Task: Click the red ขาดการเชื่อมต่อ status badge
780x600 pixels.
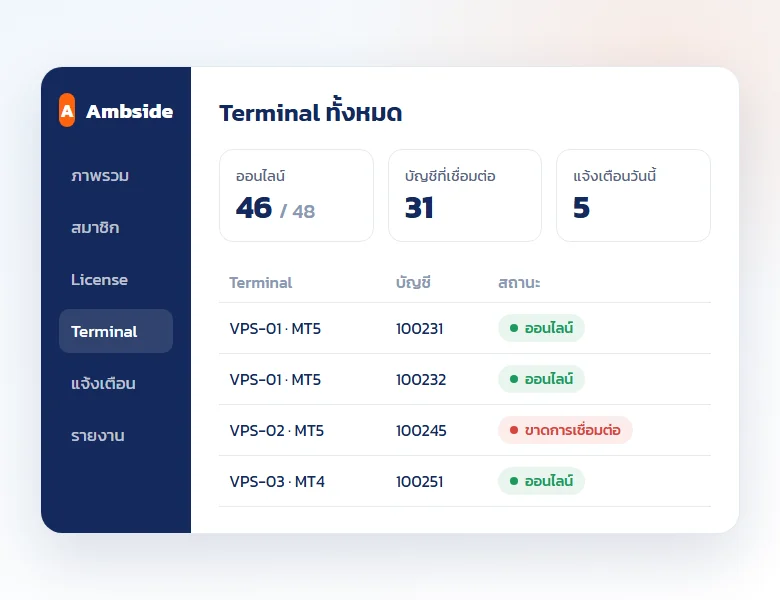Action: pyautogui.click(x=565, y=430)
